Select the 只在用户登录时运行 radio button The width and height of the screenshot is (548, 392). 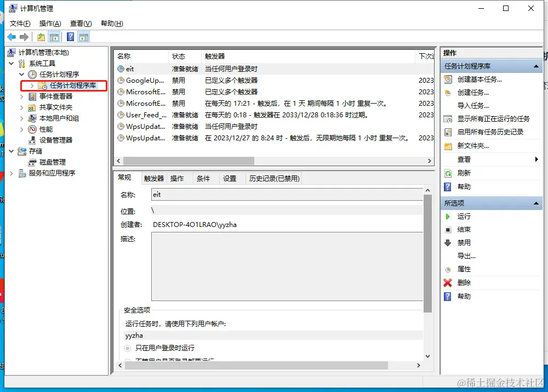click(x=128, y=348)
